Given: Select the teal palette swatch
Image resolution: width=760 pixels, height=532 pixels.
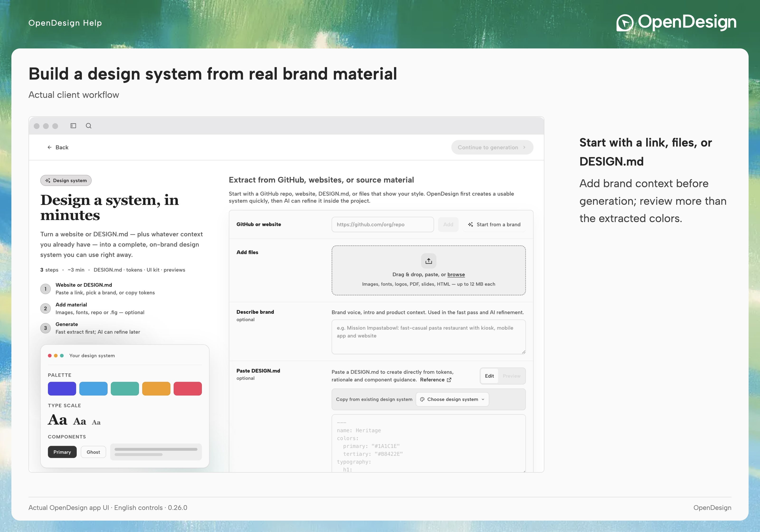Looking at the screenshot, I should point(125,389).
